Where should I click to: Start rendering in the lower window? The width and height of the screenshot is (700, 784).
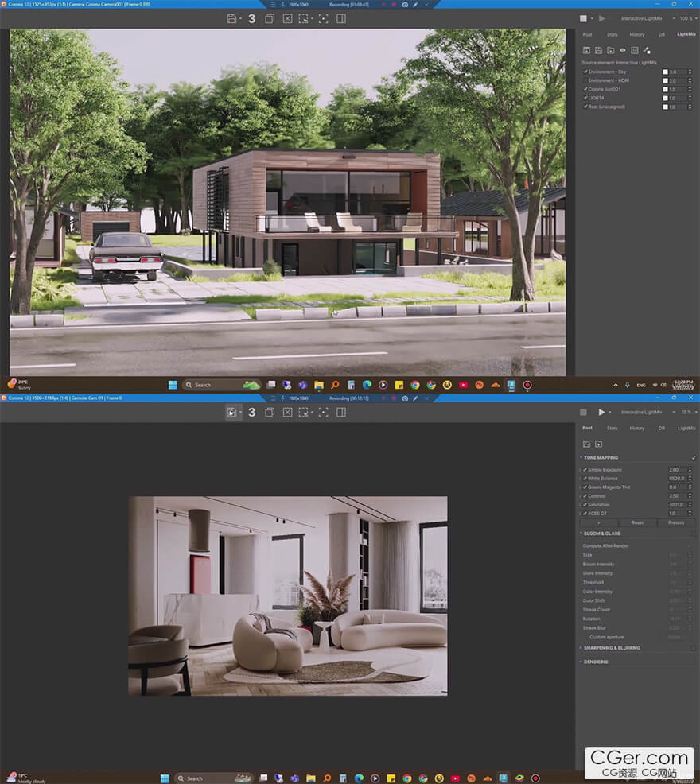click(602, 412)
